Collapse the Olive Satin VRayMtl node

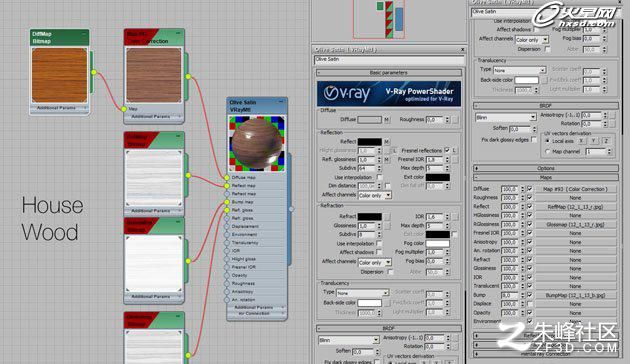pos(281,102)
